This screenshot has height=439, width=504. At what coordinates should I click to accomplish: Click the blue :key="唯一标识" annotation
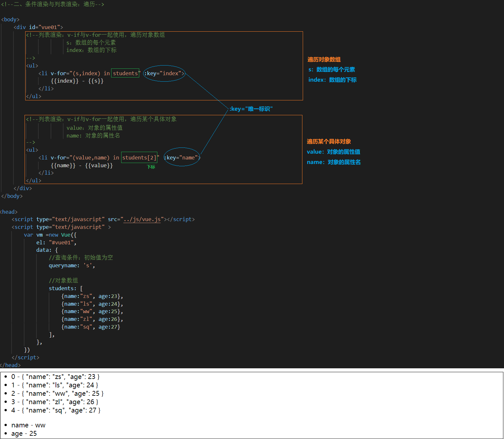tap(251, 109)
